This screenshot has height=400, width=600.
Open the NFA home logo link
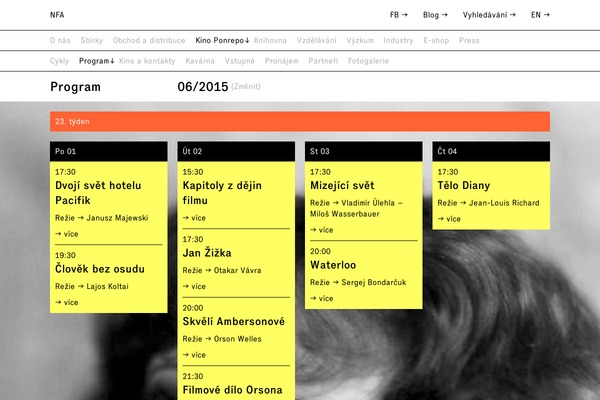pos(57,15)
